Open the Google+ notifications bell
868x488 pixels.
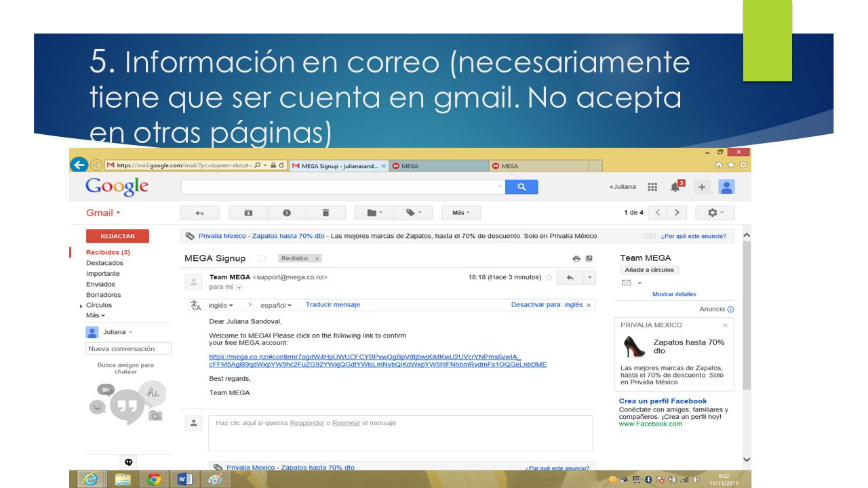click(675, 187)
